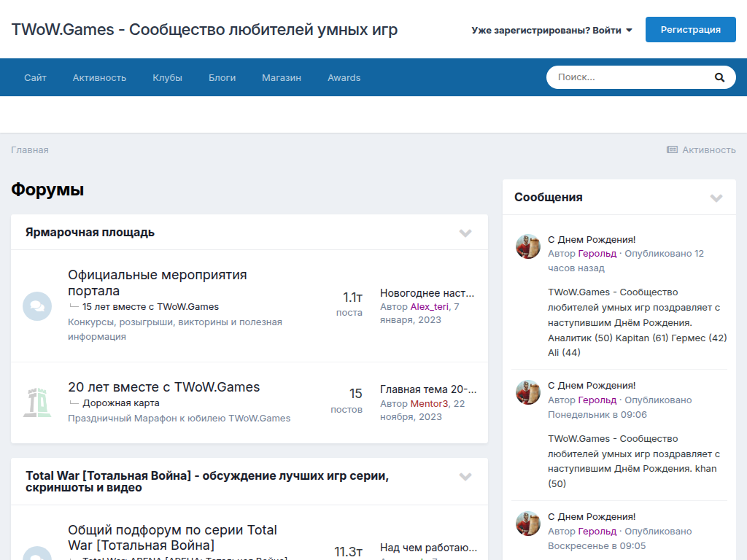Open the Сайт menu item
The image size is (747, 560).
pyautogui.click(x=35, y=77)
